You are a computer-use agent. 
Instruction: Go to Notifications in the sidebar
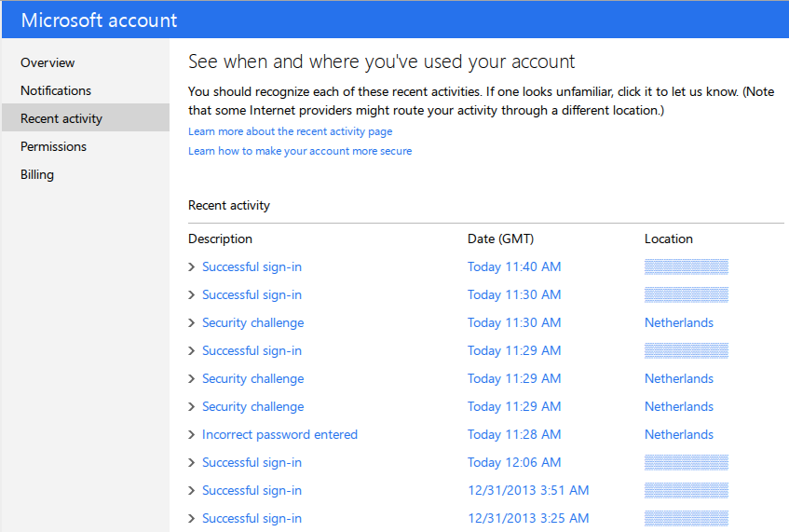pos(56,90)
